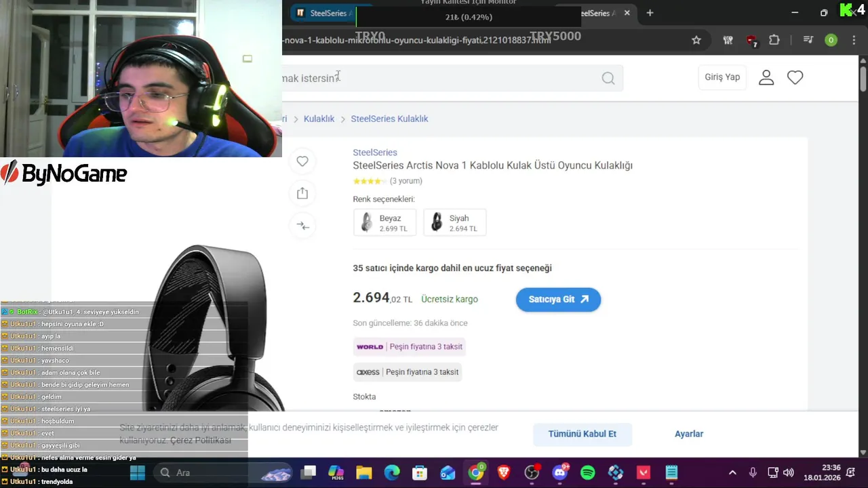Image resolution: width=868 pixels, height=488 pixels.
Task: Open Outlook mail icon in taskbar
Action: click(x=448, y=472)
